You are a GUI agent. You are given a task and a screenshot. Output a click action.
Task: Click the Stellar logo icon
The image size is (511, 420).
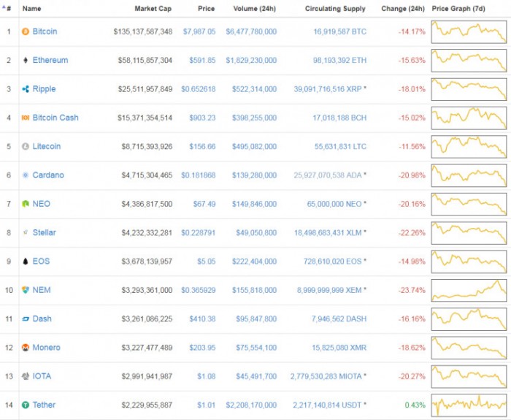pyautogui.click(x=26, y=232)
